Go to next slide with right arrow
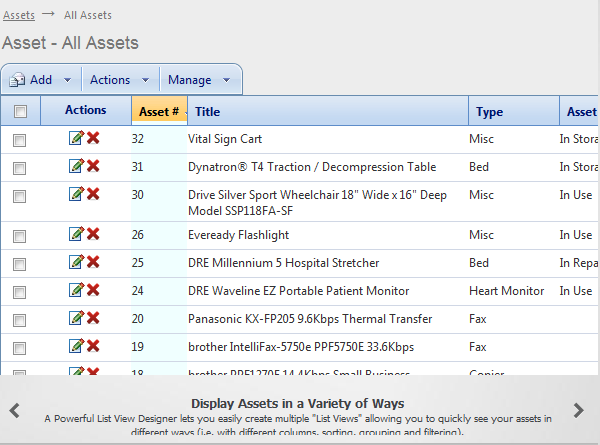The height and width of the screenshot is (445, 600). click(x=578, y=410)
